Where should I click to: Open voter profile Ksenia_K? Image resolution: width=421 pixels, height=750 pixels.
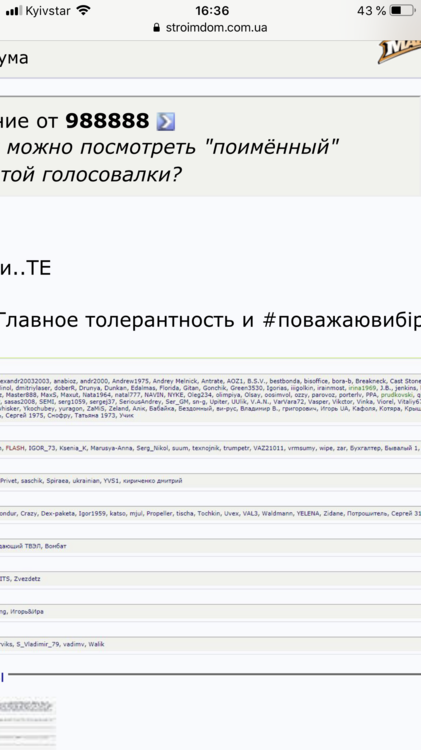click(73, 448)
